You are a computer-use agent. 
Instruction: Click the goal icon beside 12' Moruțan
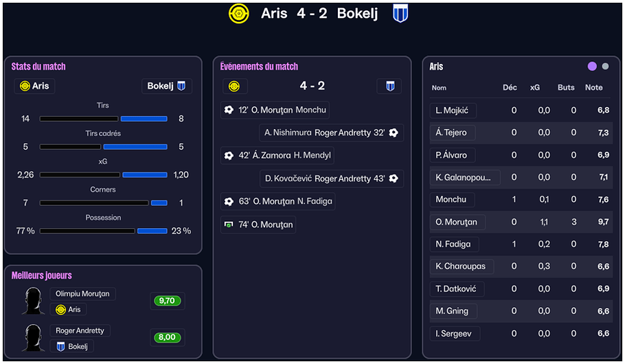click(229, 110)
